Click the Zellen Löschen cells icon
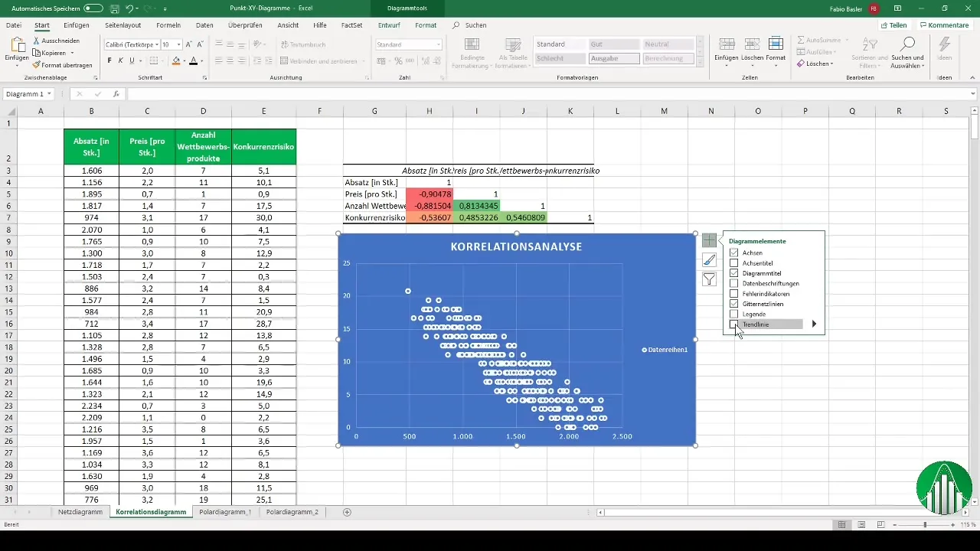The width and height of the screenshot is (980, 551). pyautogui.click(x=751, y=44)
